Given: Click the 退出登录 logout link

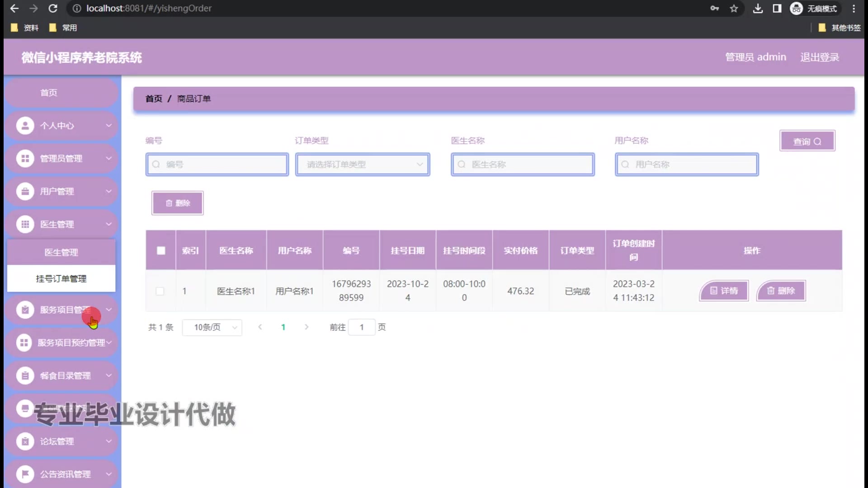Looking at the screenshot, I should click(x=819, y=57).
